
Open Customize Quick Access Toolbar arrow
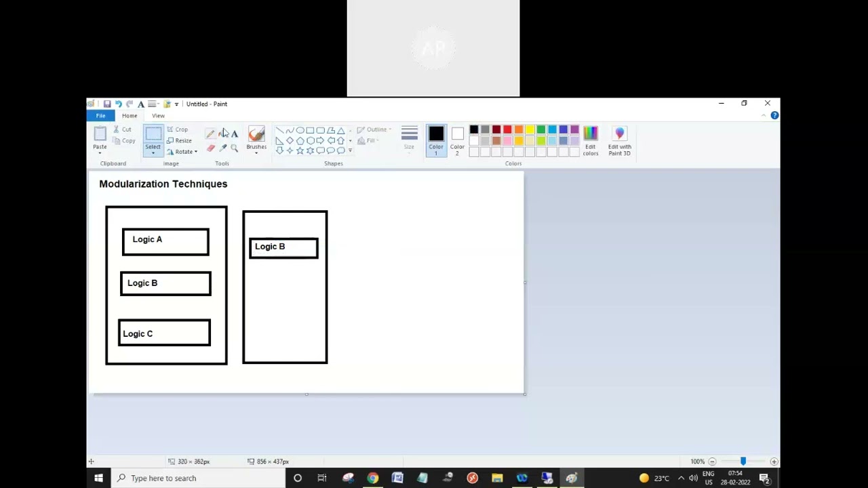coord(176,104)
